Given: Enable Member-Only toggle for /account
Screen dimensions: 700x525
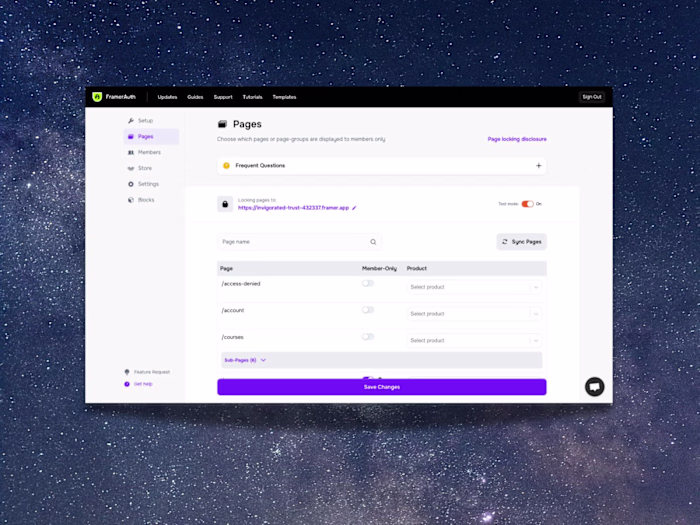Looking at the screenshot, I should point(368,310).
